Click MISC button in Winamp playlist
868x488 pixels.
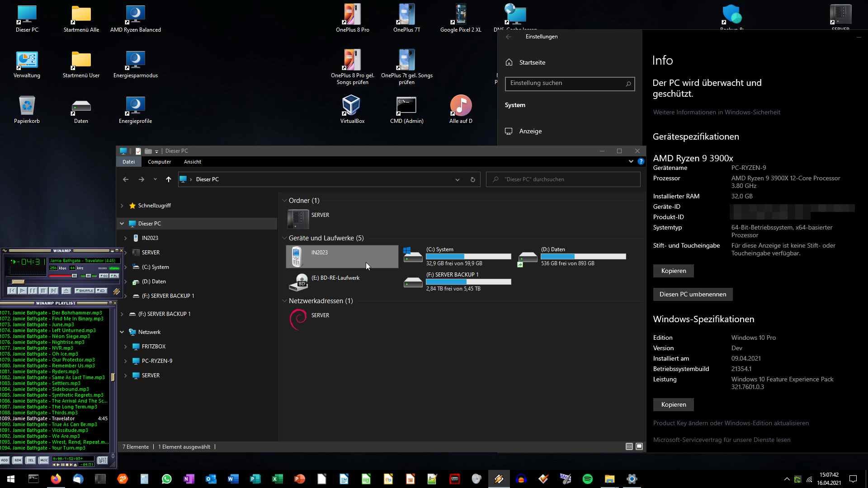pos(44,460)
